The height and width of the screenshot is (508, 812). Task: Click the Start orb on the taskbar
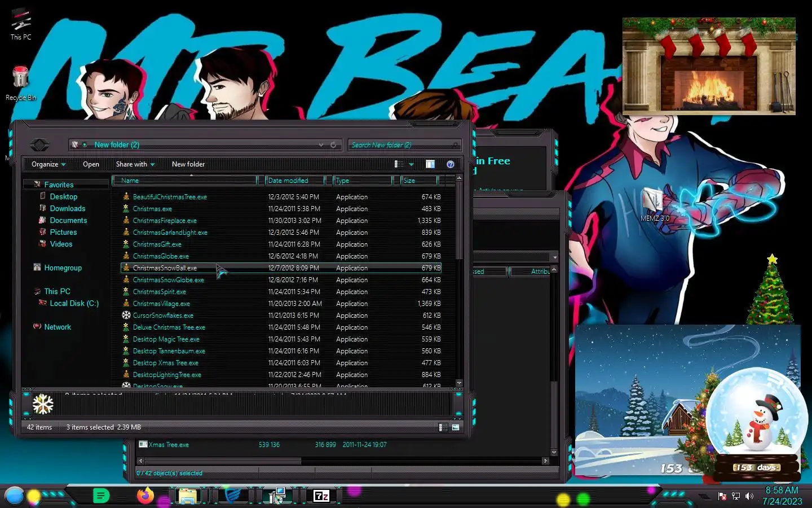point(14,496)
